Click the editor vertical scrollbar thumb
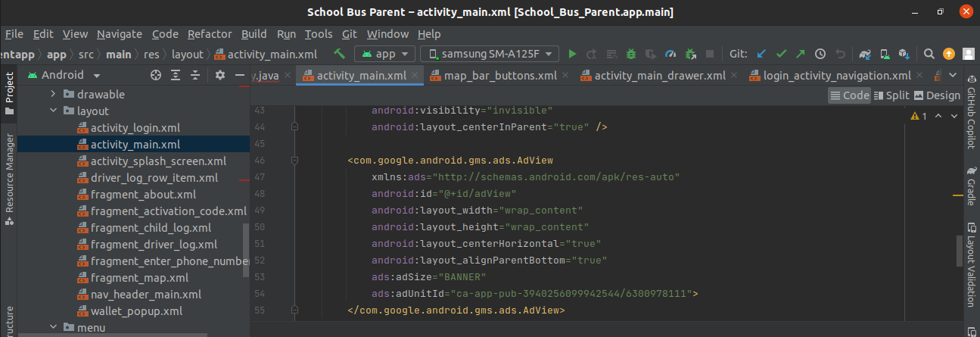 click(x=960, y=251)
